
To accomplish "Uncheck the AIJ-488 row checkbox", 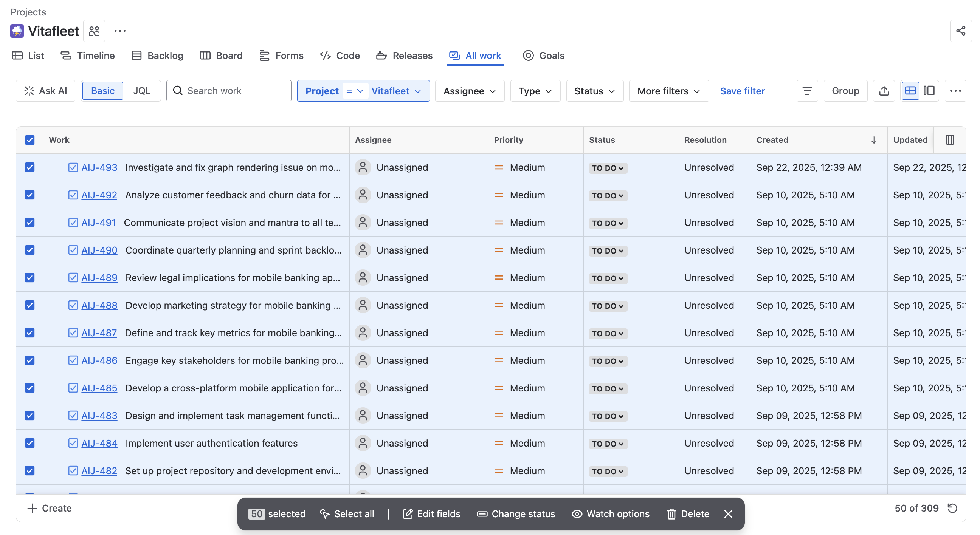I will click(29, 305).
